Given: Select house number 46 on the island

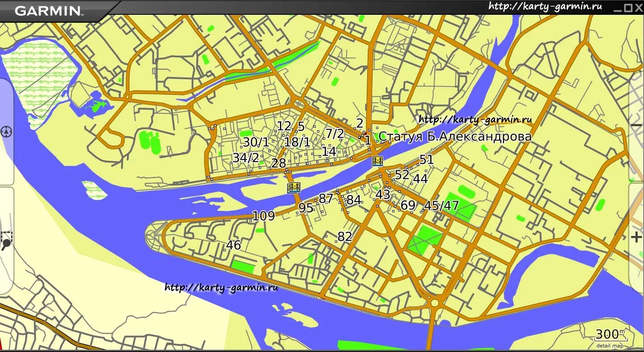Looking at the screenshot, I should pyautogui.click(x=233, y=245).
